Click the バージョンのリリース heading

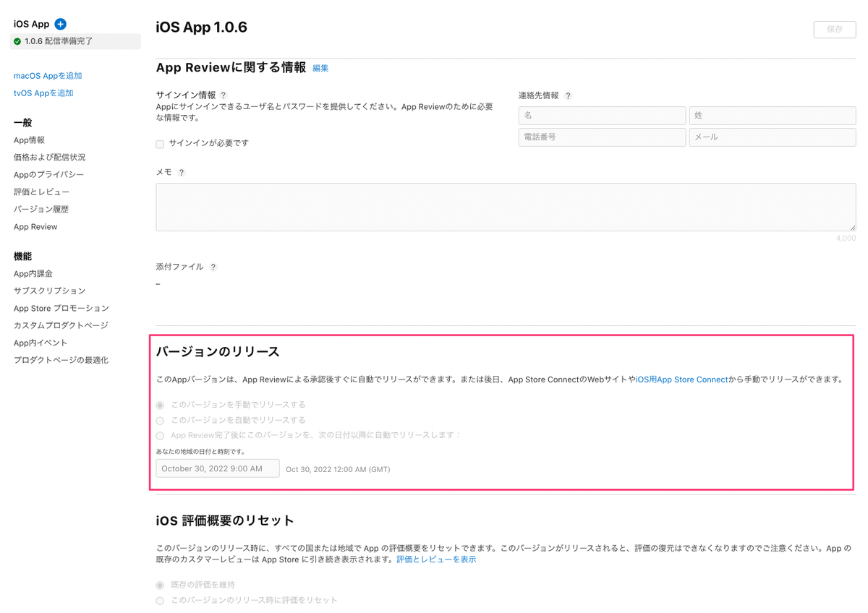coord(218,352)
